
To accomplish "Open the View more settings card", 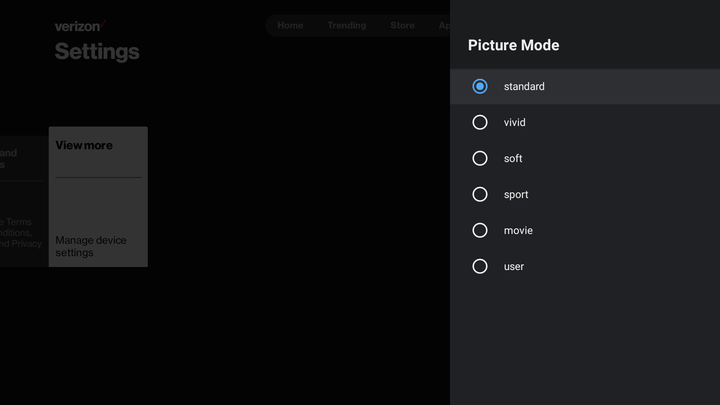I will 98,197.
